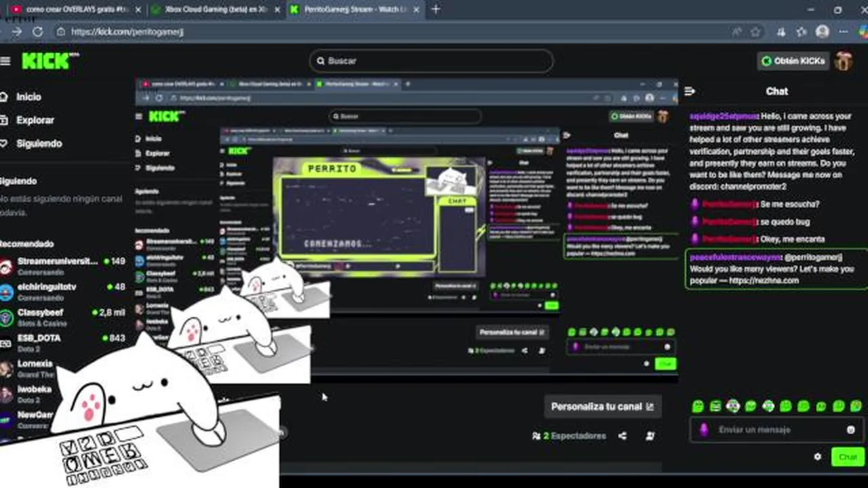Image resolution: width=868 pixels, height=488 pixels.
Task: Click the read aloud icon in address bar
Action: (737, 32)
